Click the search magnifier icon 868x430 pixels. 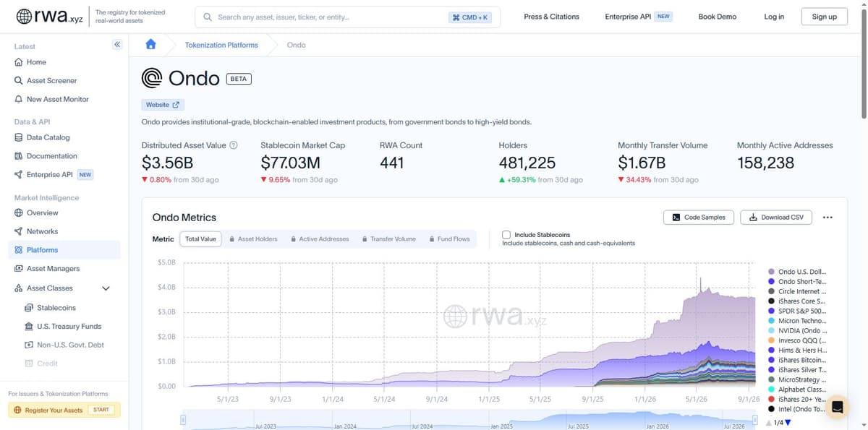click(208, 17)
